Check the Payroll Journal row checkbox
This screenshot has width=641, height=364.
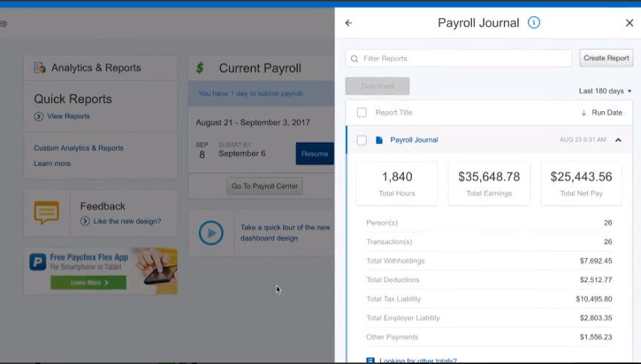pyautogui.click(x=361, y=140)
